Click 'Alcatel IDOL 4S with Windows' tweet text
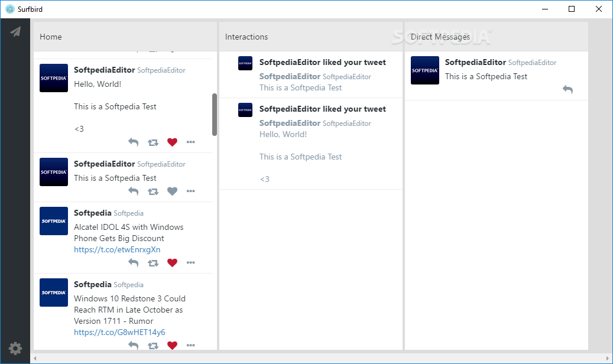 click(129, 227)
